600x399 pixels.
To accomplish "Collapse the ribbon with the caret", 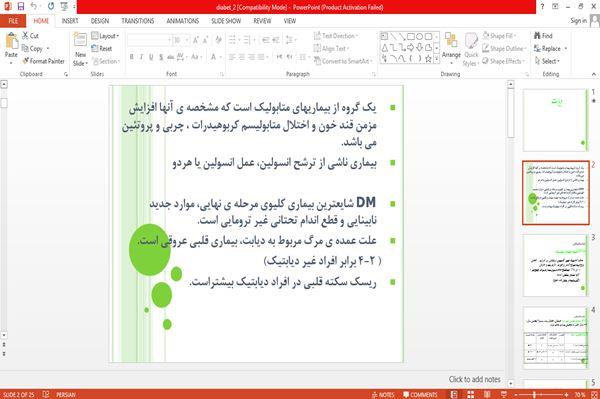I will click(593, 74).
